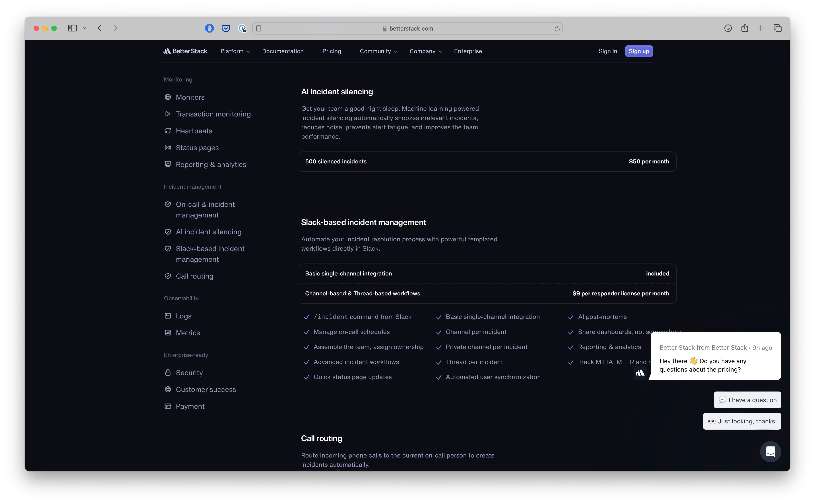Click shield icon beside Slack-based incident management
Screen dimensions: 815x504
point(168,249)
